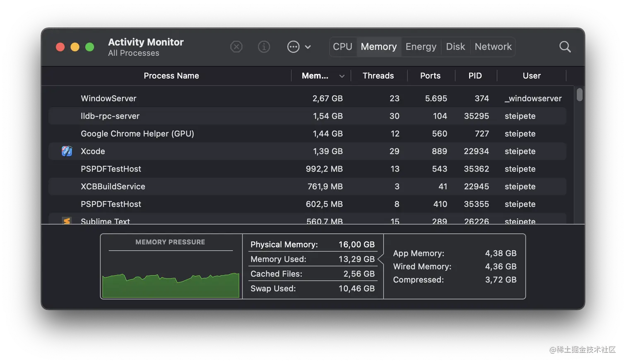Select PSPDFTestHost using 992,2 MB

307,169
